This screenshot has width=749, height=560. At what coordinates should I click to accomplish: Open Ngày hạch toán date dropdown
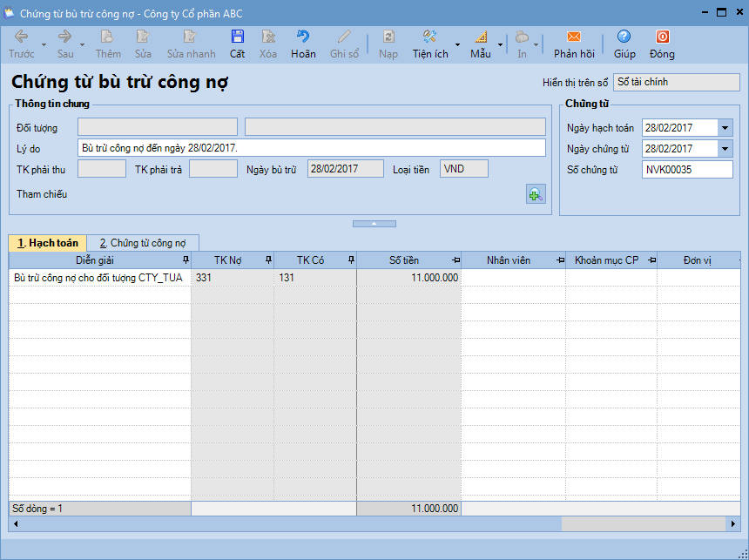(725, 128)
